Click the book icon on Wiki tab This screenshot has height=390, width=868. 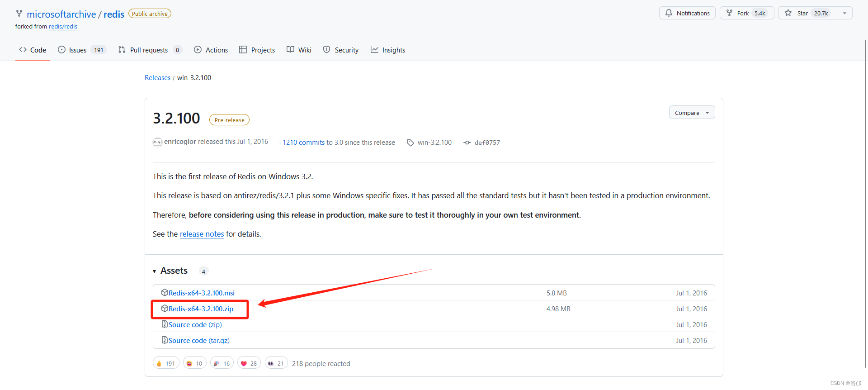click(290, 50)
